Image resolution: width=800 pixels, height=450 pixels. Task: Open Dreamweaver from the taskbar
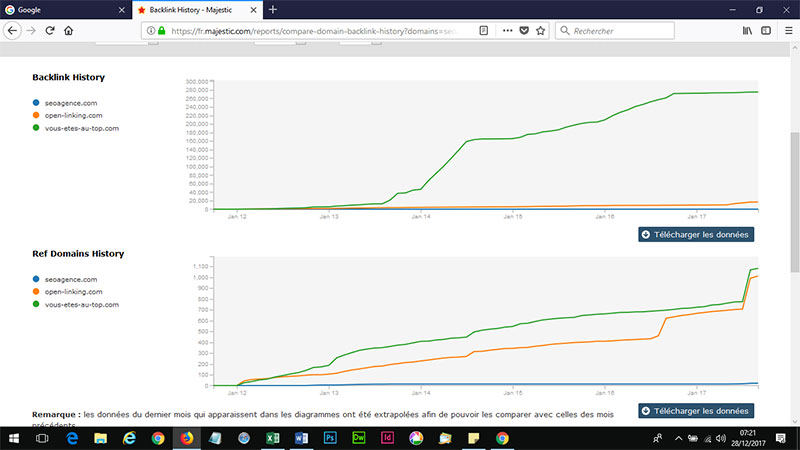tap(359, 438)
